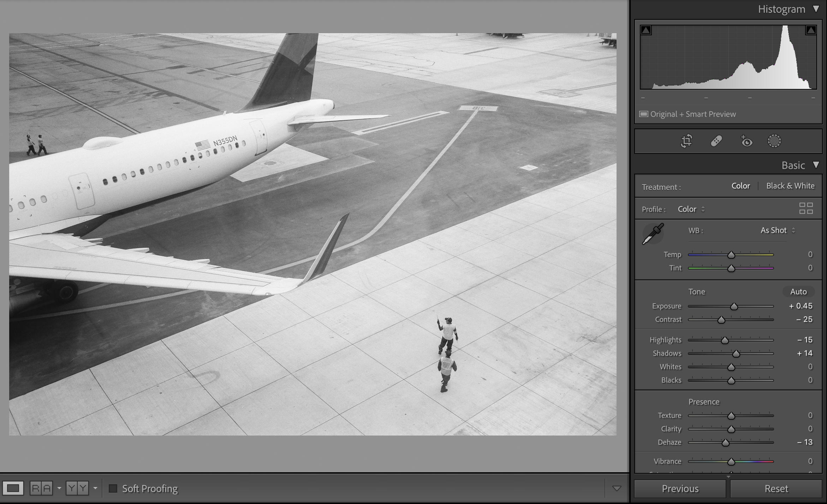The image size is (827, 504).
Task: Open the WB As Shot dropdown
Action: [778, 230]
